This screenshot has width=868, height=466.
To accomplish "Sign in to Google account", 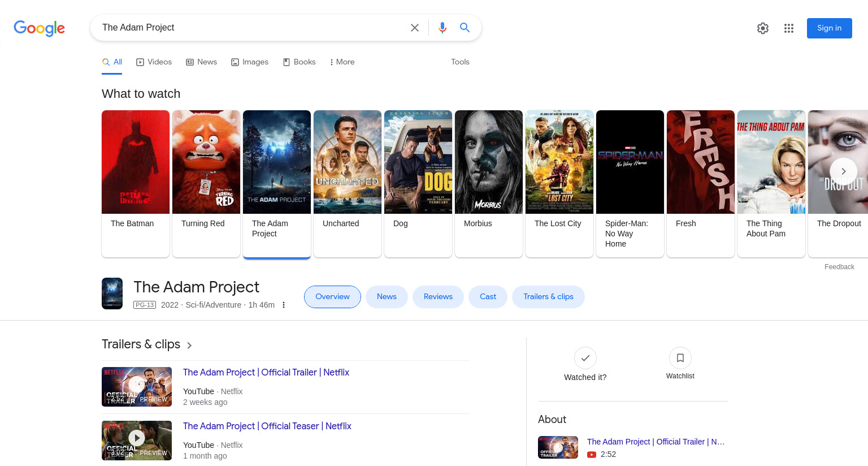I will click(829, 28).
